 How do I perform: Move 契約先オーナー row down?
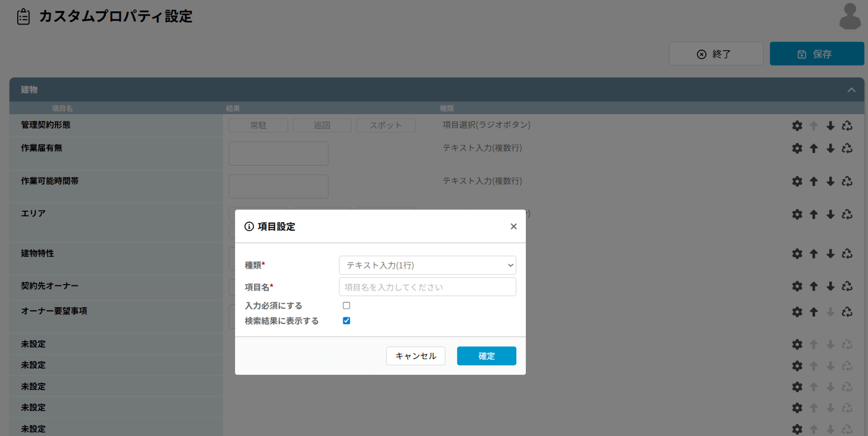[830, 286]
